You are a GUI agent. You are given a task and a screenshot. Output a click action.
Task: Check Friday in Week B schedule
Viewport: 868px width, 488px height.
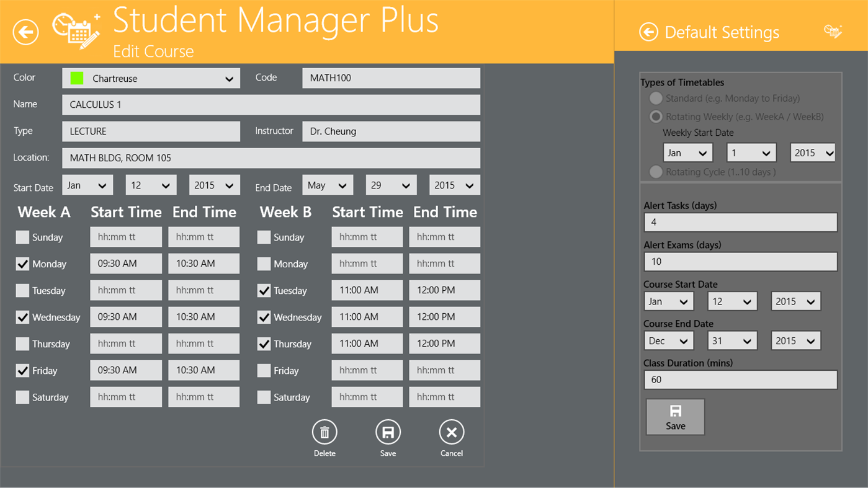pos(262,370)
